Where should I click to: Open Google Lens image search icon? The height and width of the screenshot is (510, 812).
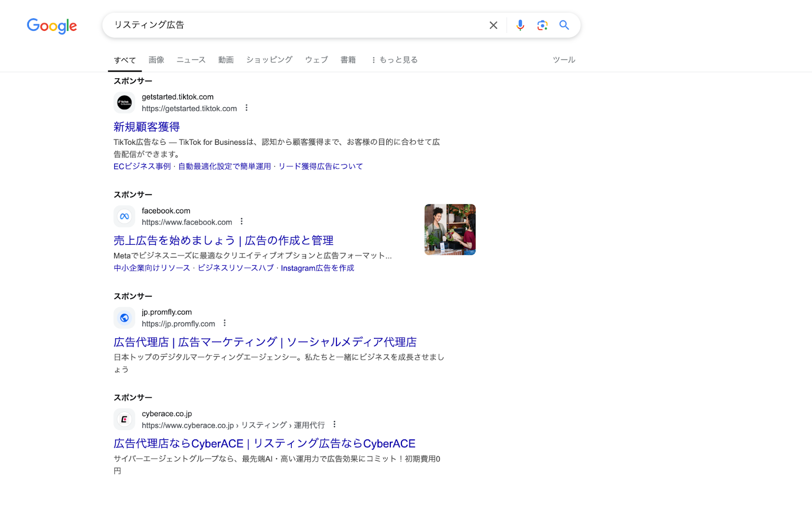click(542, 25)
